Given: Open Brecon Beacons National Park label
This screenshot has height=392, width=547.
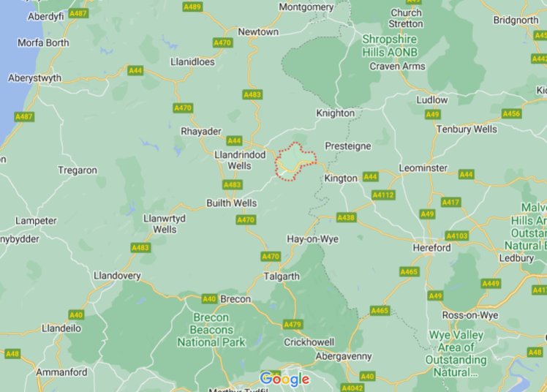Looking at the screenshot, I should 211,330.
